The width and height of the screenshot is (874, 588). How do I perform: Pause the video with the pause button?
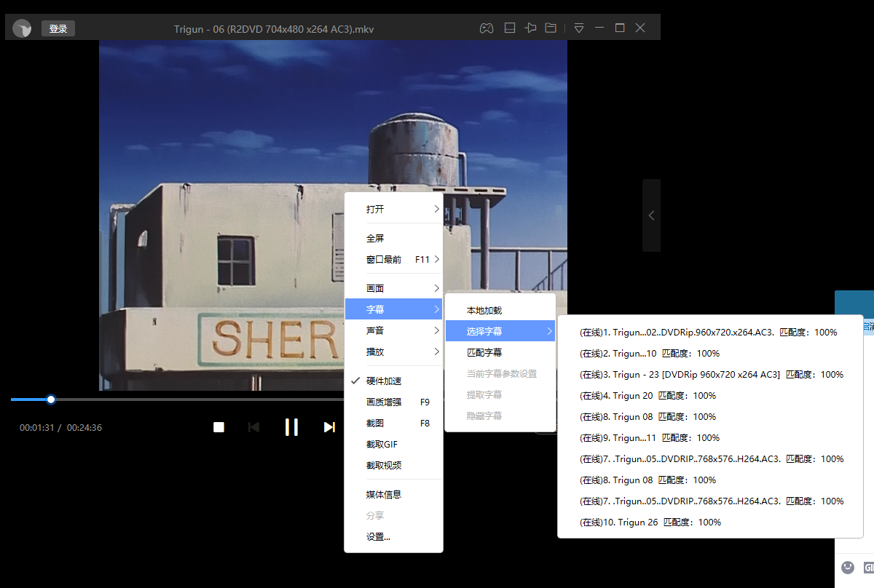pyautogui.click(x=291, y=427)
